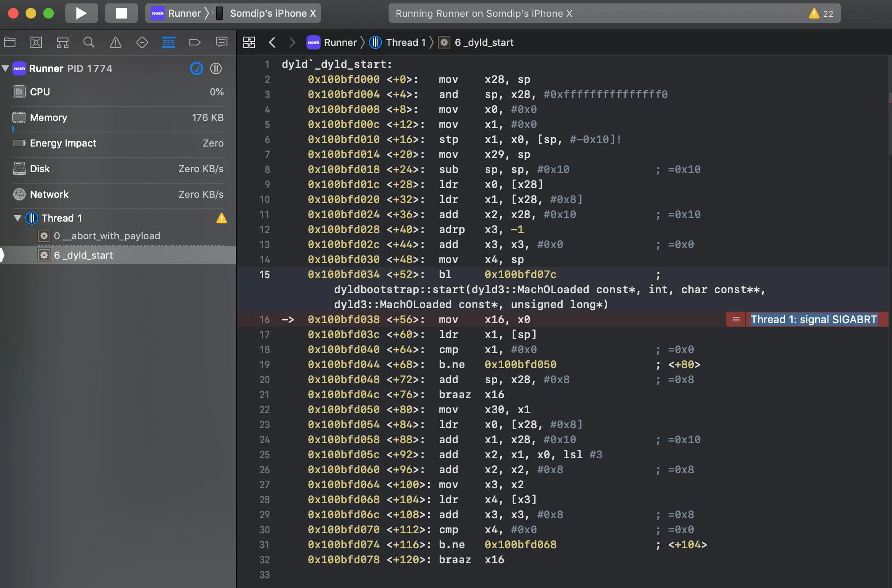892x588 pixels.
Task: Select the 0 __abort_with_payload stack frame
Action: pos(107,236)
